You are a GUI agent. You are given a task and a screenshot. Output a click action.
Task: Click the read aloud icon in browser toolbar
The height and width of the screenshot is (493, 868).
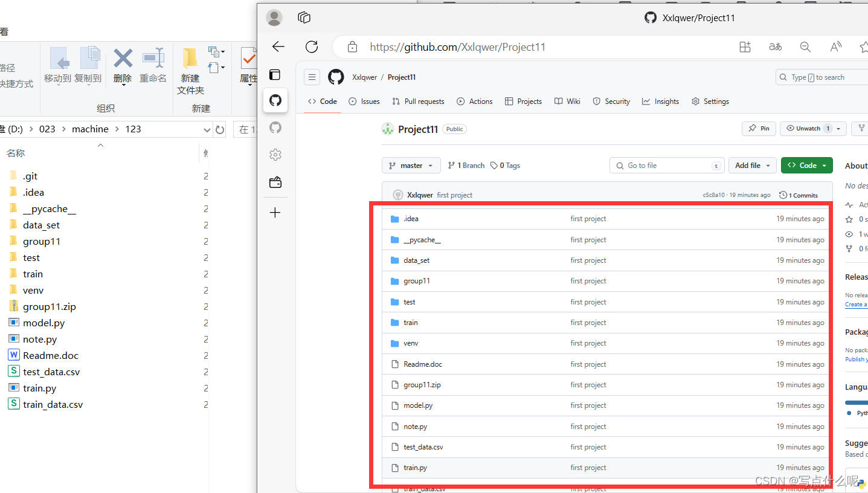(835, 47)
